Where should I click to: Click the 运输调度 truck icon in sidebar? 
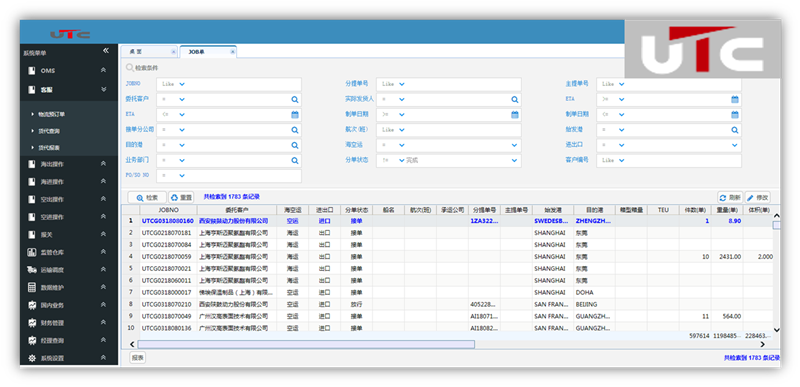click(x=32, y=270)
